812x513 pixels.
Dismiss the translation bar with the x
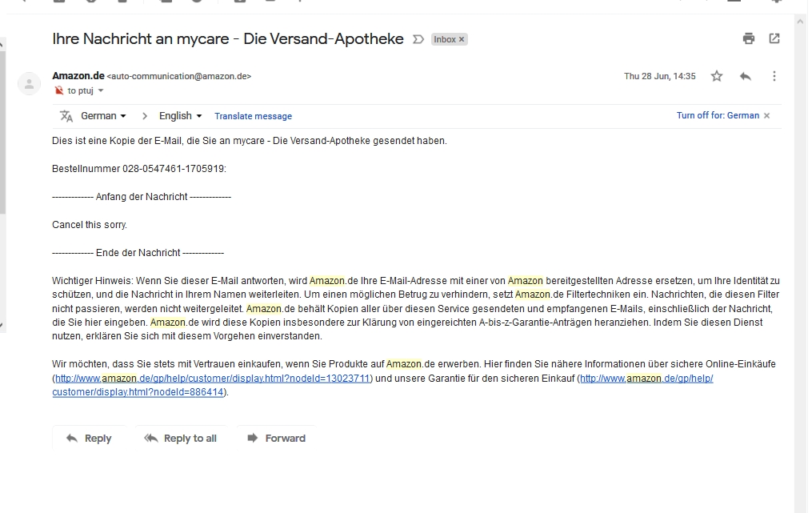[x=766, y=116]
